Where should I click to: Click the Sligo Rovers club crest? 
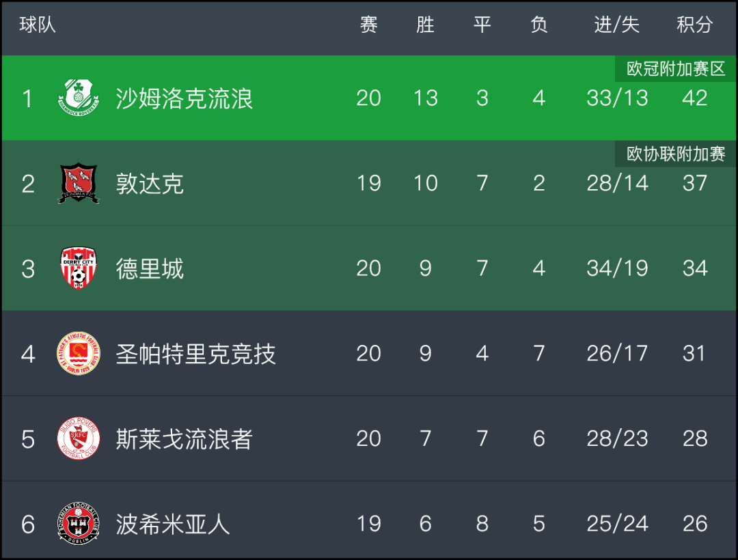(79, 438)
